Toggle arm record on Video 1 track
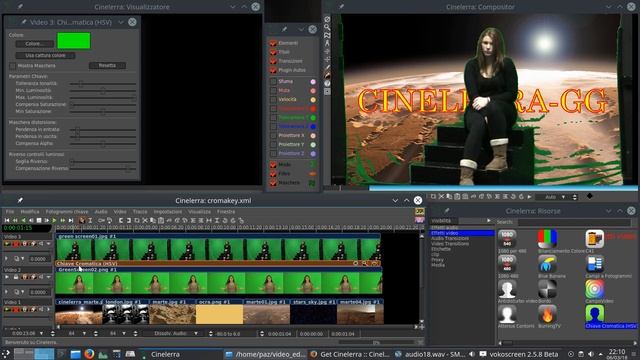 pos(16,309)
